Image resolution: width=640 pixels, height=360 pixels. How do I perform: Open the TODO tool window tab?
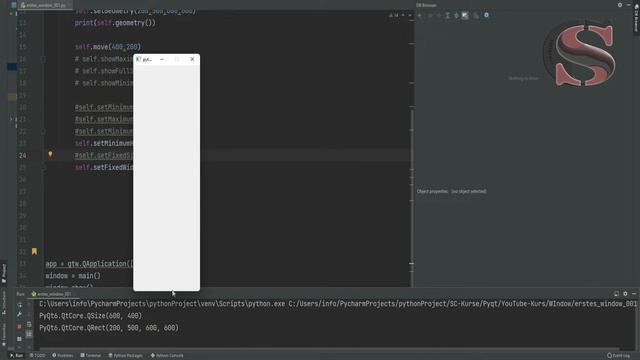coord(38,356)
